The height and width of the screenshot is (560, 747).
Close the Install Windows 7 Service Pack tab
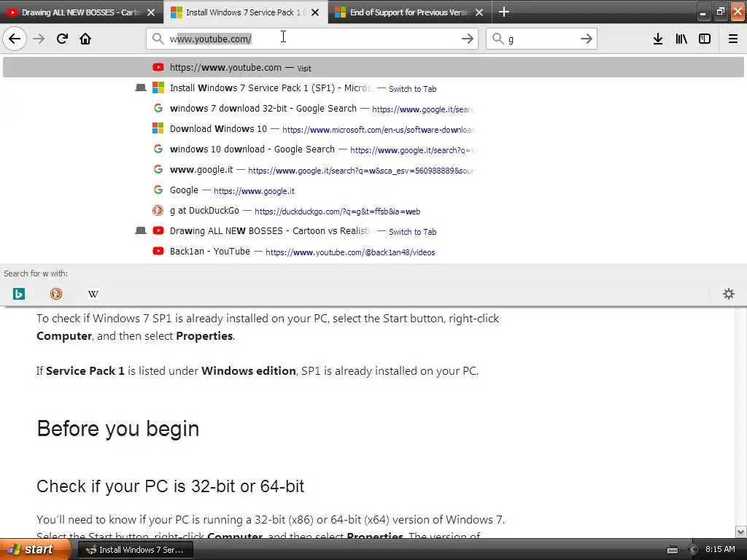pos(315,12)
